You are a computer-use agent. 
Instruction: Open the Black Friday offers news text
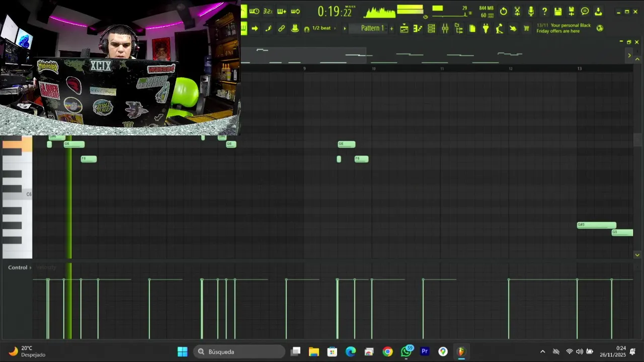click(563, 28)
